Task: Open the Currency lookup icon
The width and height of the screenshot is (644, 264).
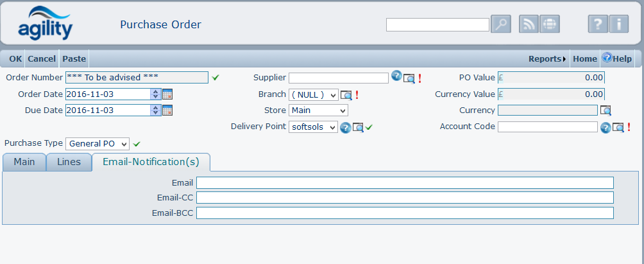Action: [x=606, y=110]
